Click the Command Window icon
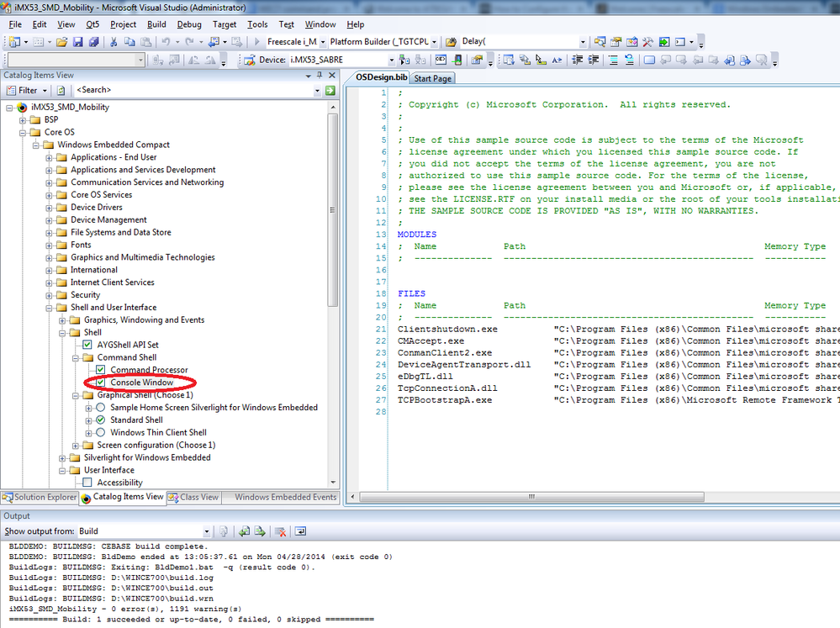The image size is (840, 628). click(x=680, y=42)
